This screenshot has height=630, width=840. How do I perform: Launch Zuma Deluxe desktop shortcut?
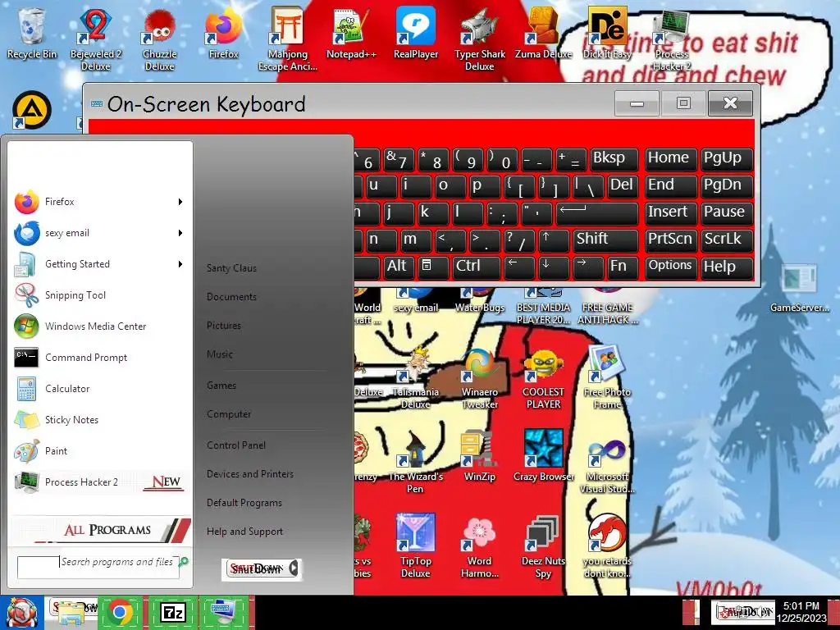tap(543, 34)
